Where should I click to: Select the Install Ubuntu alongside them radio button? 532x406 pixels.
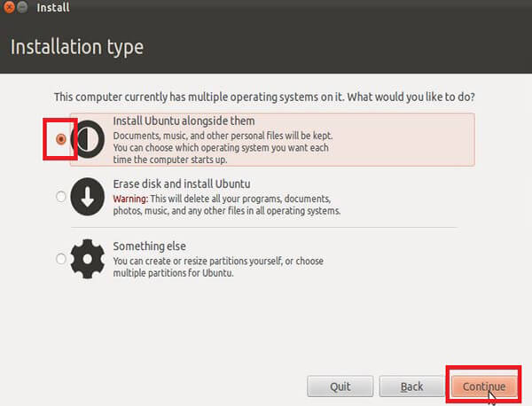[x=60, y=139]
